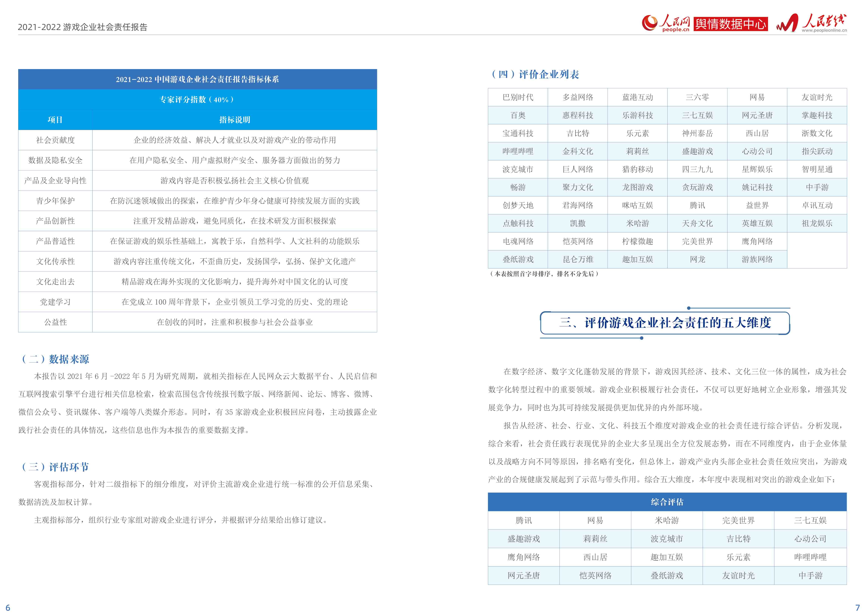The height and width of the screenshot is (615, 868).
Task: Click the page header title 2021-2022 游戏企业社会责任报告
Action: point(83,27)
